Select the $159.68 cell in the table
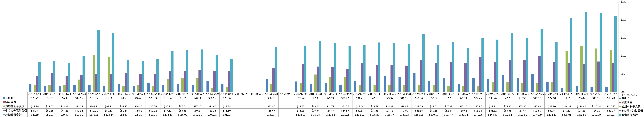 419,115
